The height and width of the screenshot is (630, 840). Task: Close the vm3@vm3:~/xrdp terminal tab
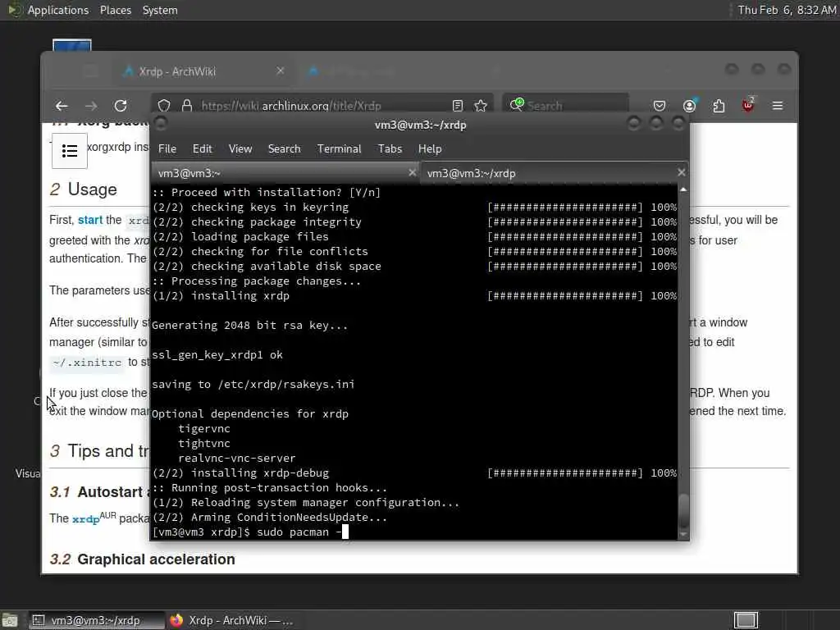[x=681, y=172]
